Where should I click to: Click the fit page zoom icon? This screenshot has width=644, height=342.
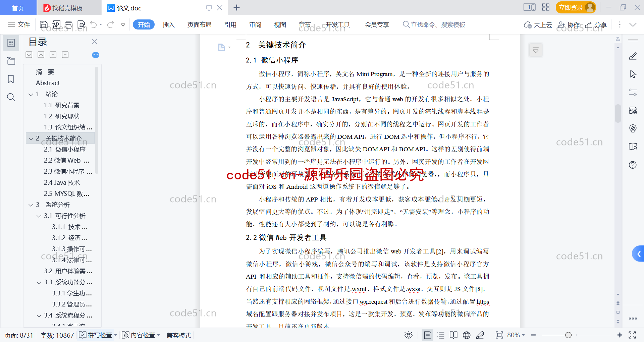click(x=499, y=335)
